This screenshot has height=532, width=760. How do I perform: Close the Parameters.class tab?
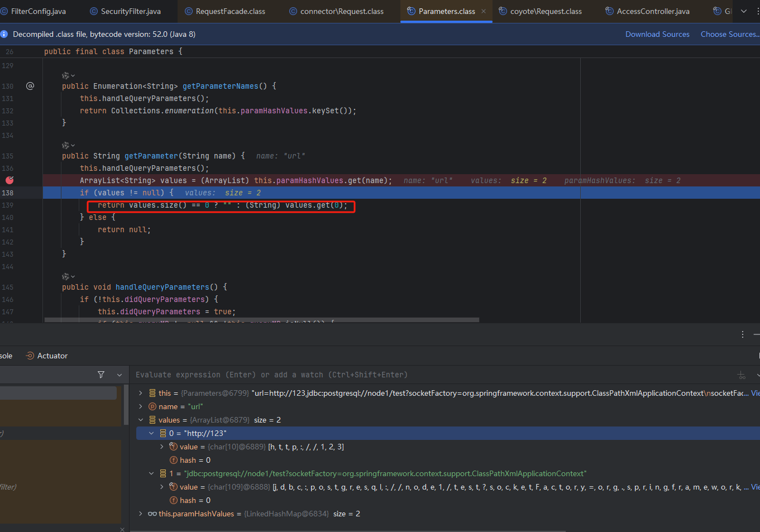pyautogui.click(x=484, y=11)
